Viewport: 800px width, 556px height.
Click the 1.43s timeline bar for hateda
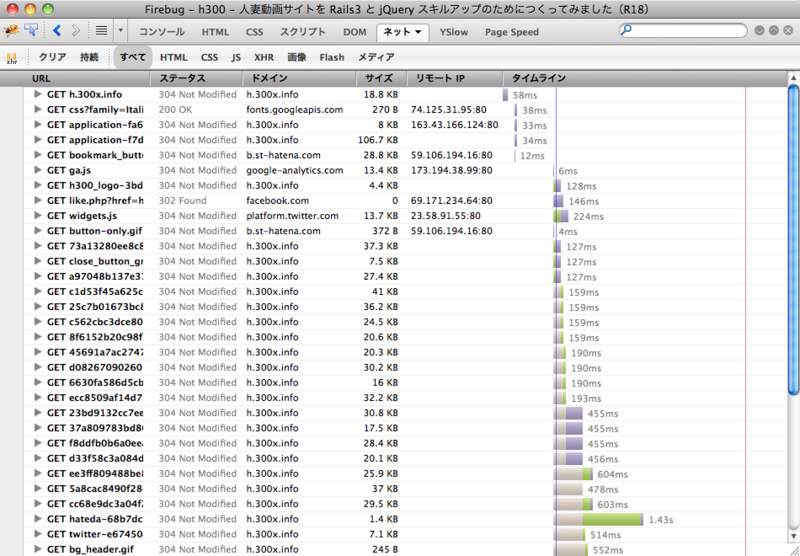point(599,519)
